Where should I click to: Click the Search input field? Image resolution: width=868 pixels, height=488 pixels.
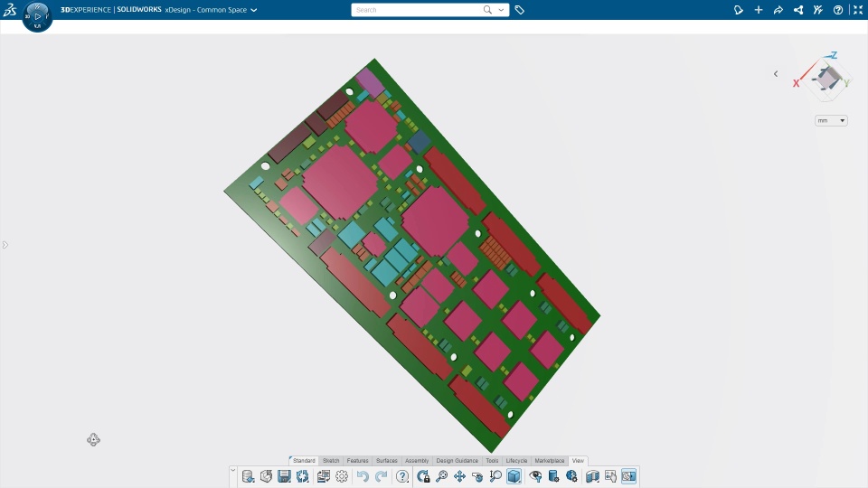pyautogui.click(x=418, y=10)
